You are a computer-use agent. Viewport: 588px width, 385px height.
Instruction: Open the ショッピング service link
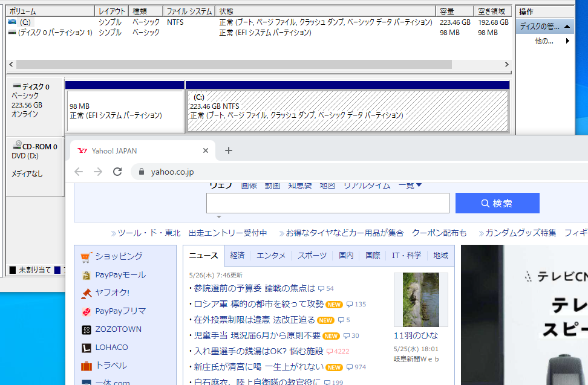(119, 256)
